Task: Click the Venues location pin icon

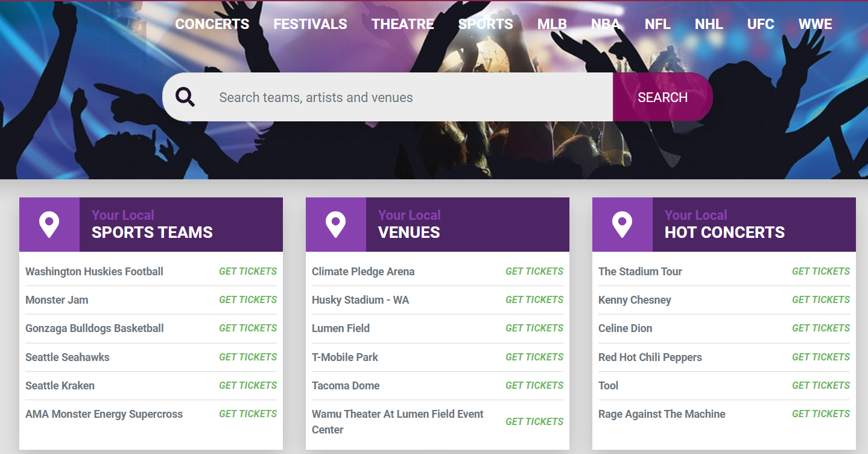Action: click(x=335, y=225)
